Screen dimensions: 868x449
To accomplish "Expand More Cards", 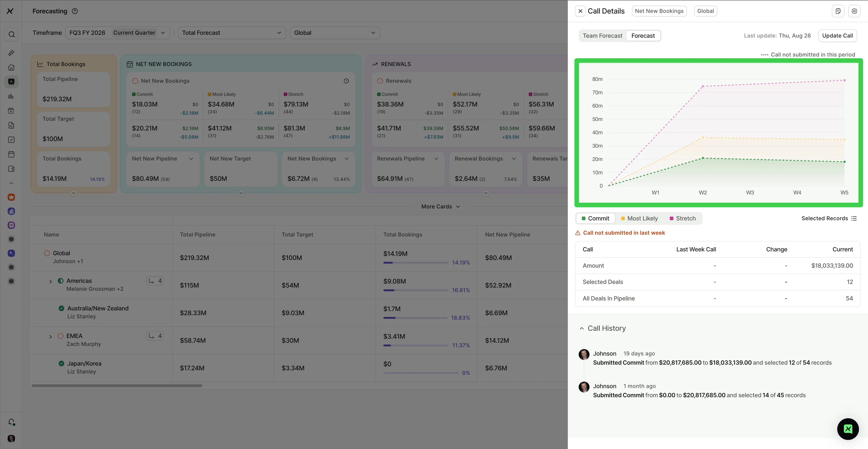I will pyautogui.click(x=440, y=207).
